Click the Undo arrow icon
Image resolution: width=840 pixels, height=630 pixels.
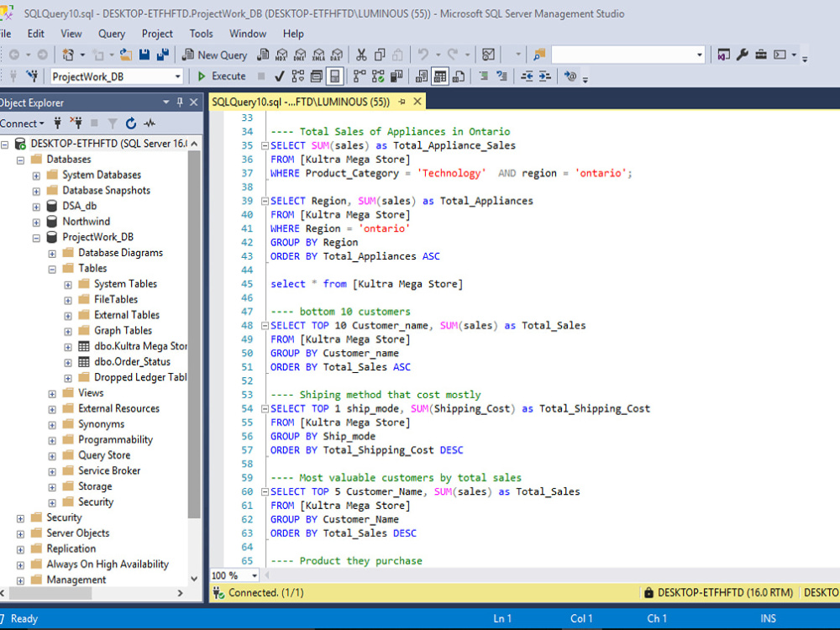[x=423, y=55]
